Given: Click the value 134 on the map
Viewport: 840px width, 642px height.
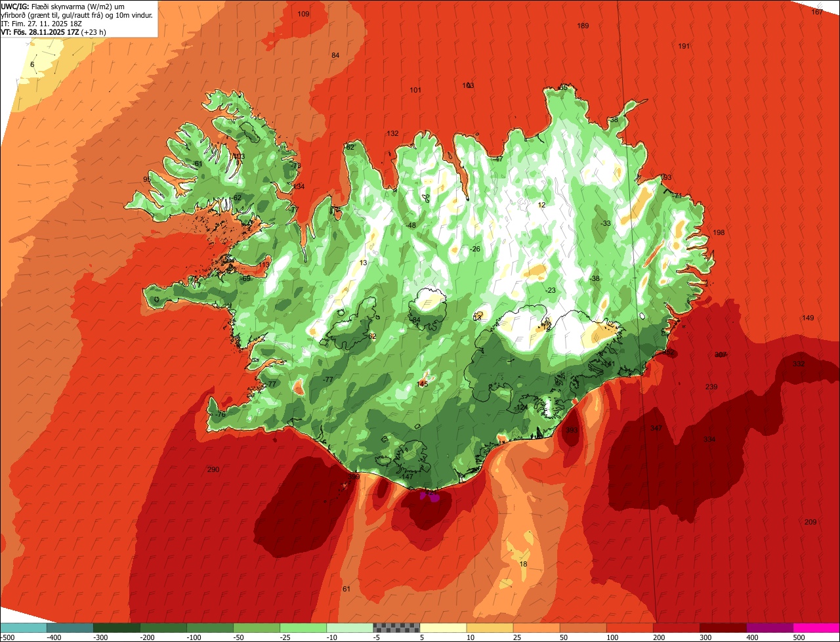Looking at the screenshot, I should [x=299, y=186].
